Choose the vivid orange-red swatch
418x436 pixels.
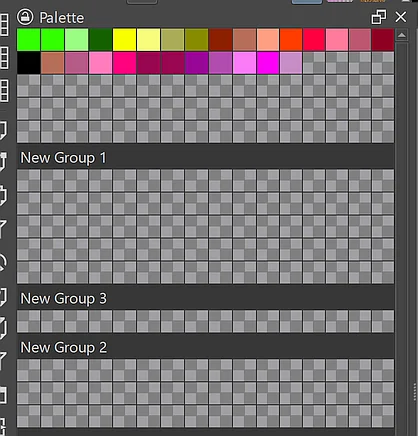coord(291,39)
